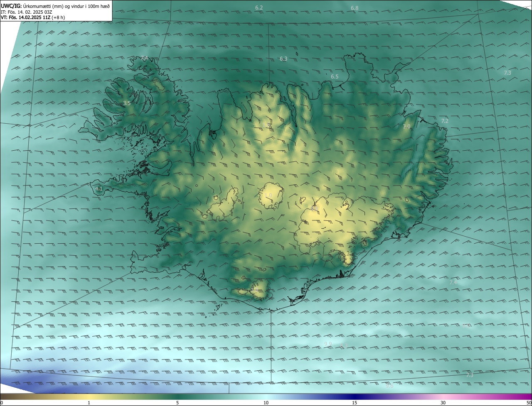Click the 10 label on color scale
The image size is (532, 406).
point(266,403)
